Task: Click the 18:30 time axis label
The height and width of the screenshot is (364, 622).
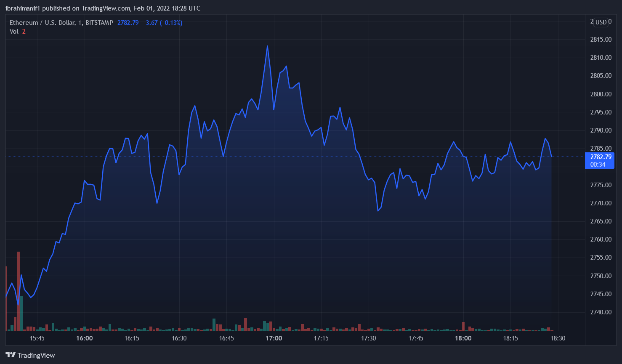Action: (558, 338)
